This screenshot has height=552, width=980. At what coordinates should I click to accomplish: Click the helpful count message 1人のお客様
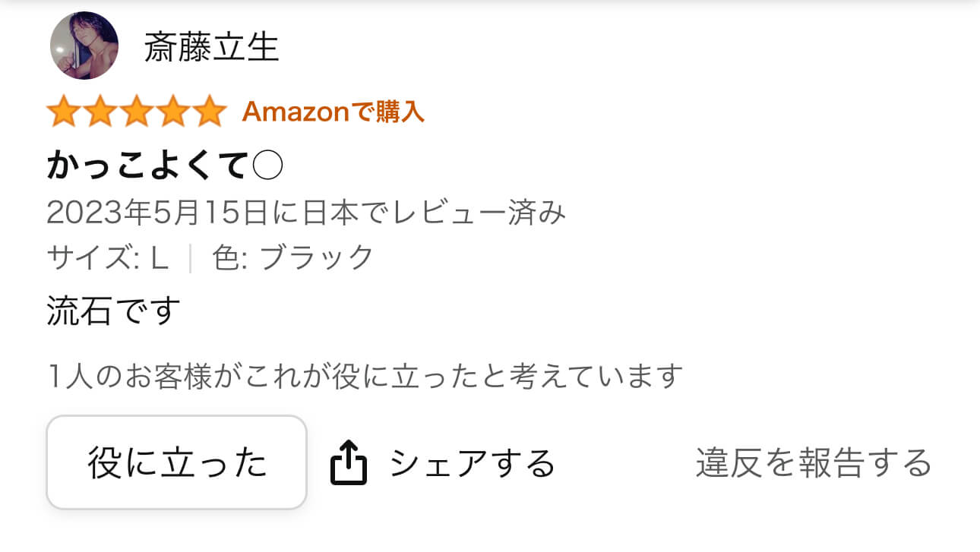click(x=365, y=375)
